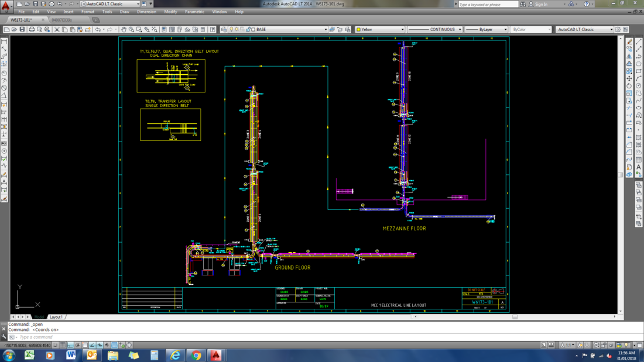The height and width of the screenshot is (362, 644).
Task: Toggle Object Snap Tracking in status bar
Action: [x=92, y=345]
